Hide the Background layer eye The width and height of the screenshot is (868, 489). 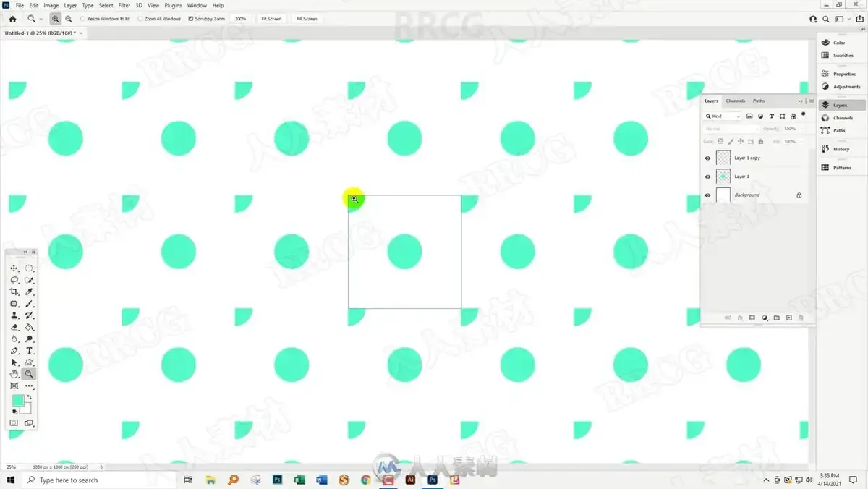click(x=707, y=195)
